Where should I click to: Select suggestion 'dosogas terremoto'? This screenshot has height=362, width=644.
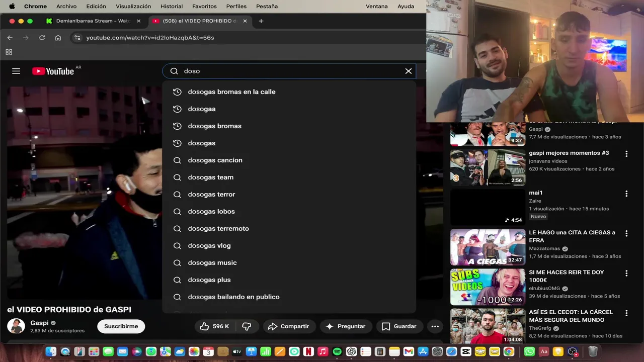(x=289, y=228)
